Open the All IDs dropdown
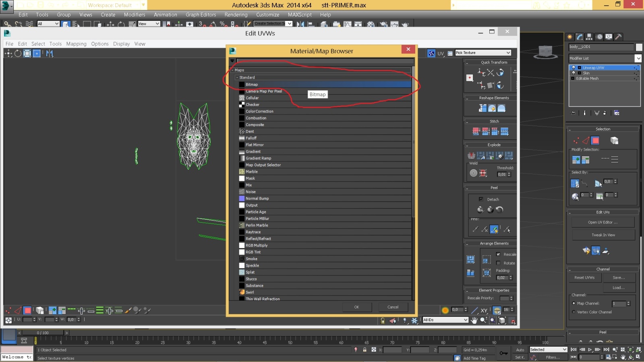The height and width of the screenshot is (362, 644). click(445, 320)
